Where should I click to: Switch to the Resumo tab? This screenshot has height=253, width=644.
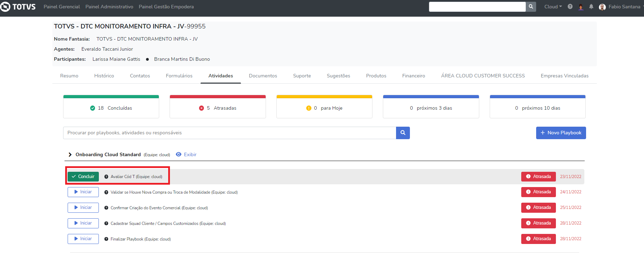pyautogui.click(x=69, y=76)
